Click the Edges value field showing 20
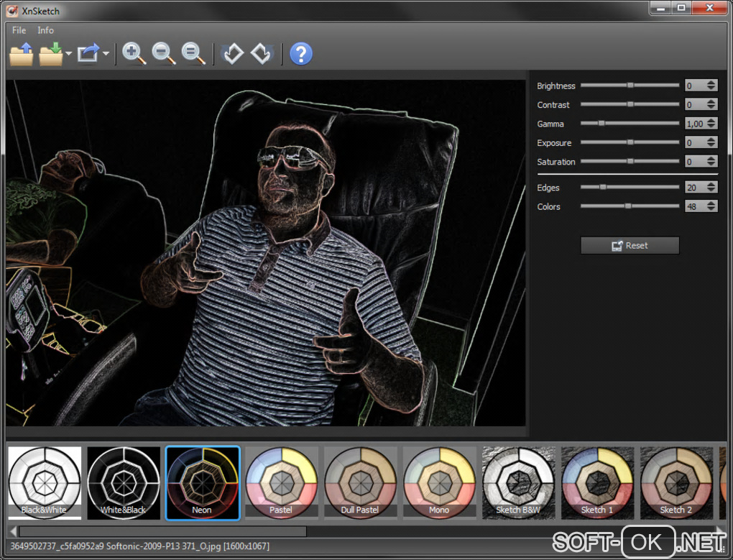733x560 pixels. point(695,188)
